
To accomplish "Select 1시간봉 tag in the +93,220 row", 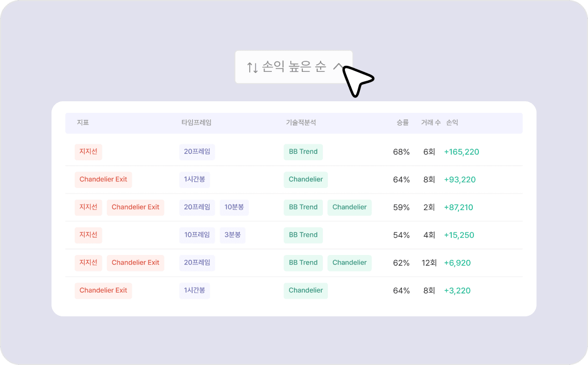I will 194,180.
